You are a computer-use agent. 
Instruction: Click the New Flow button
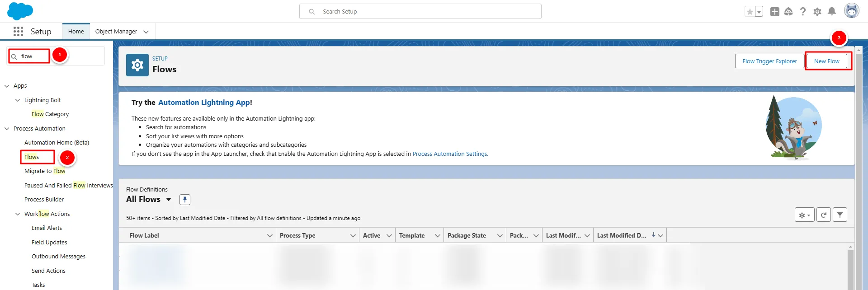(x=827, y=61)
